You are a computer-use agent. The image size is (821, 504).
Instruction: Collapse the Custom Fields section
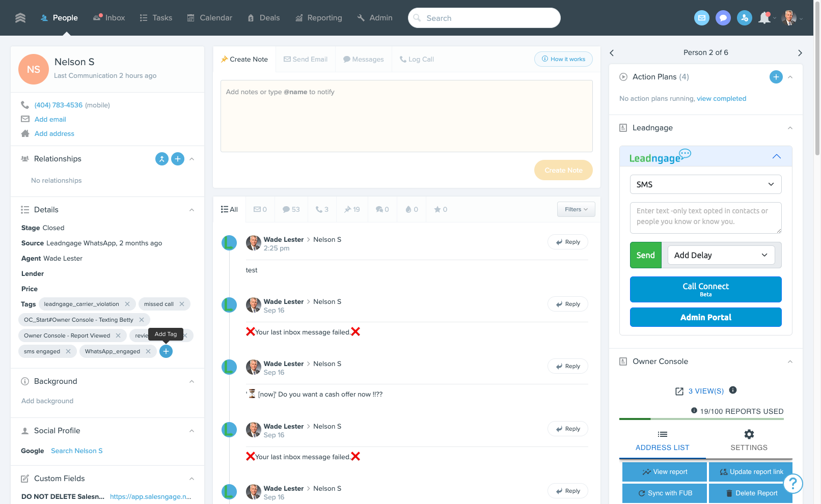tap(192, 479)
